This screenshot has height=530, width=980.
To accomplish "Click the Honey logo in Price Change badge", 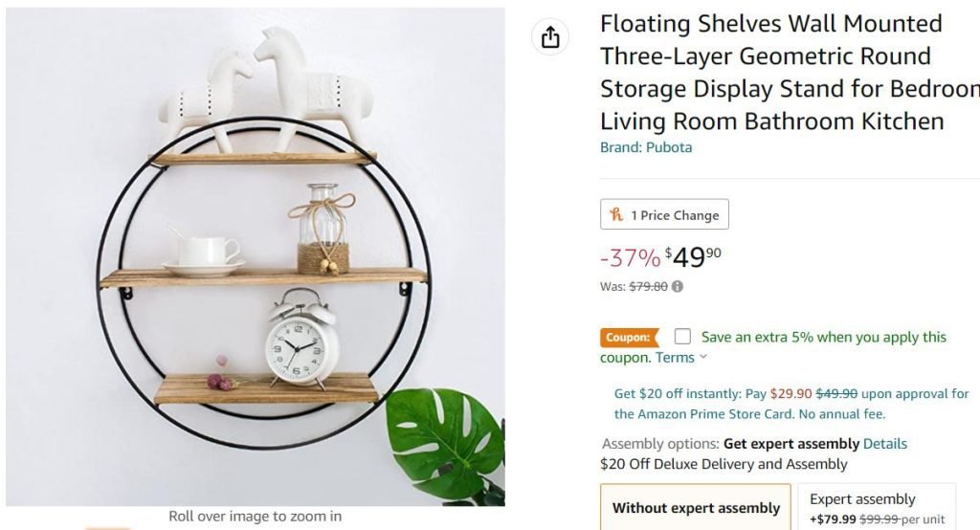I will tap(617, 215).
